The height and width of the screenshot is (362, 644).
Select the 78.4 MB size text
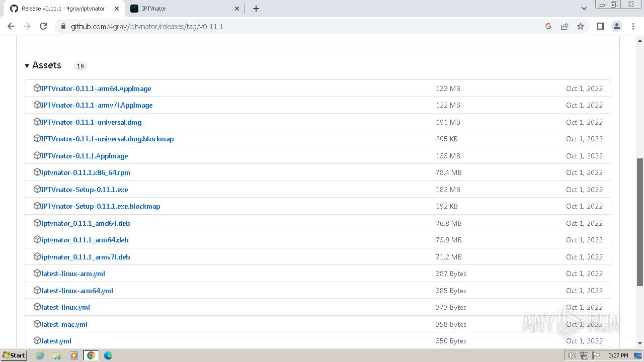click(x=449, y=172)
